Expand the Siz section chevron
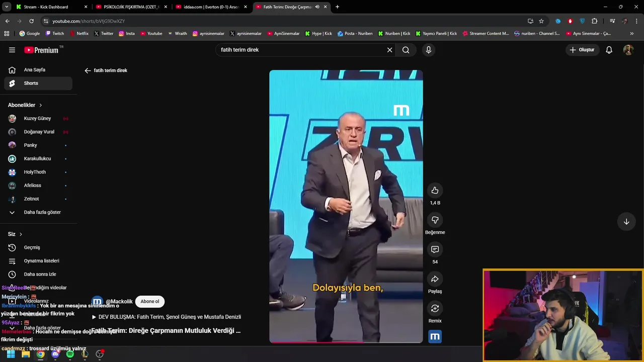644x362 pixels. tap(21, 234)
